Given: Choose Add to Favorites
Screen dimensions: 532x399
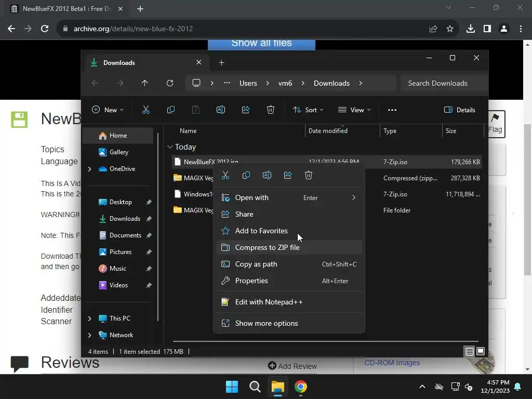Looking at the screenshot, I should point(289,231).
